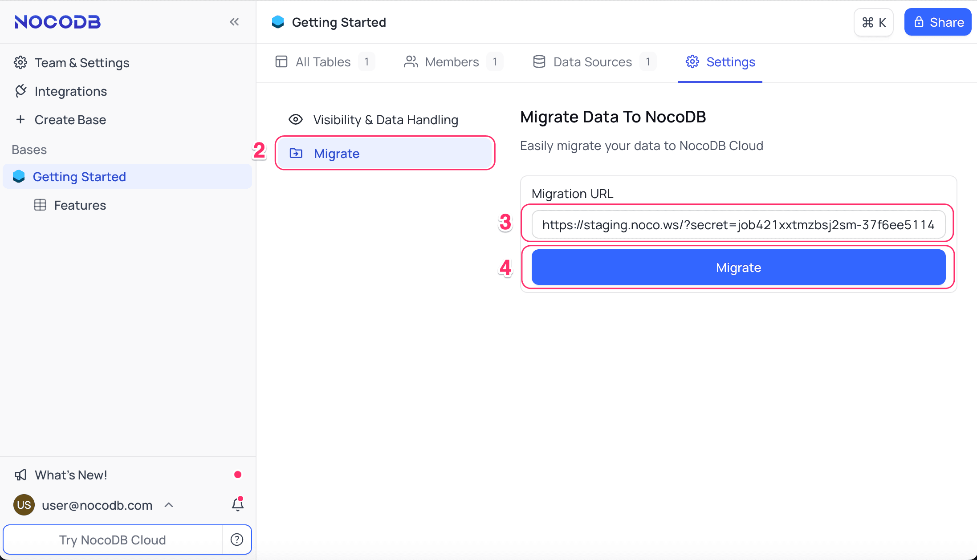
Task: Open help via question mark icon
Action: click(236, 540)
